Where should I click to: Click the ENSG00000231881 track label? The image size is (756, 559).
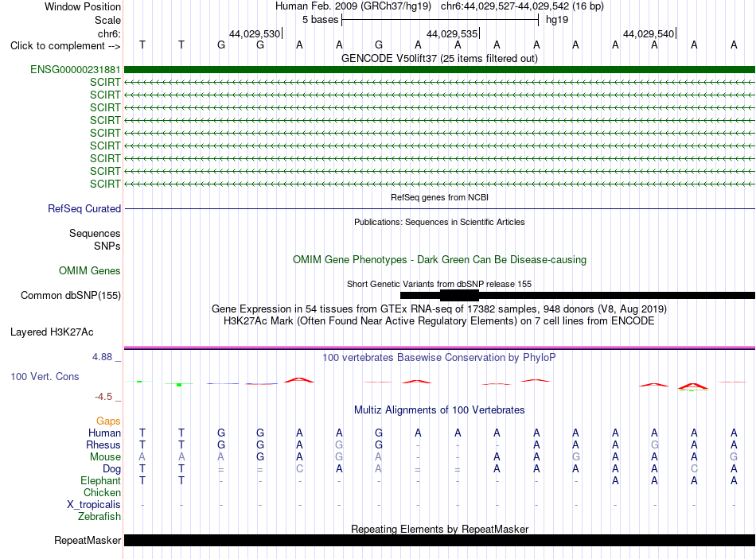click(76, 69)
